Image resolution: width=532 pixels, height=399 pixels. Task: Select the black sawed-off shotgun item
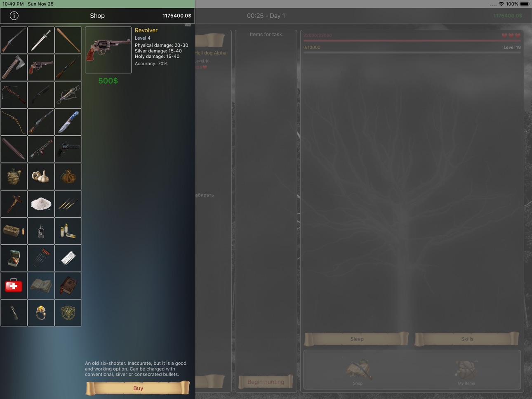pyautogui.click(x=41, y=94)
